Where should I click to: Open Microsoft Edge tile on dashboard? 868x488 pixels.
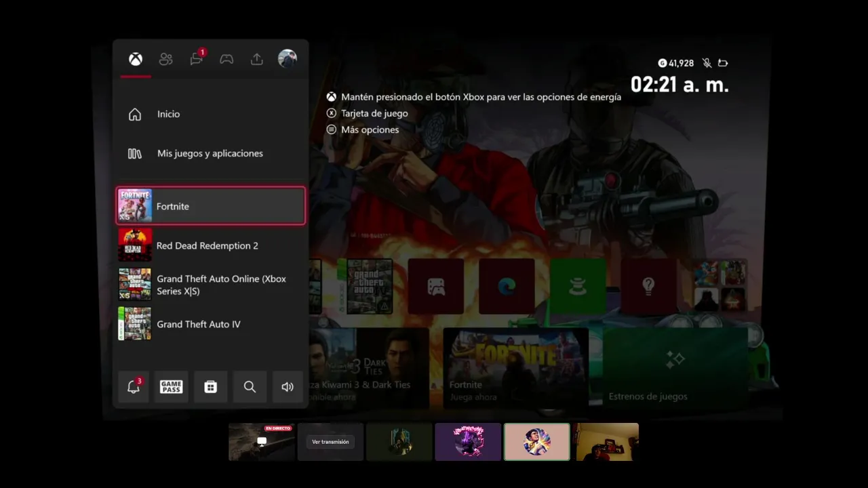pos(507,286)
